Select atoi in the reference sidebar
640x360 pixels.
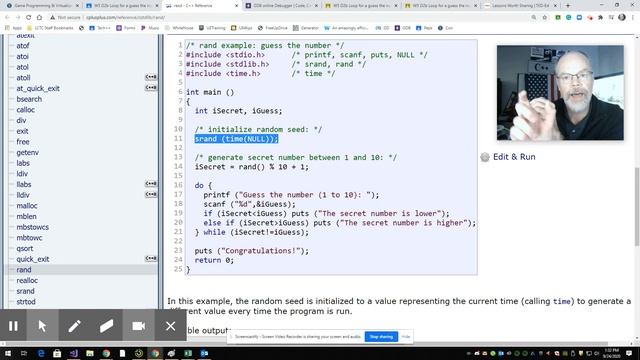click(x=22, y=56)
